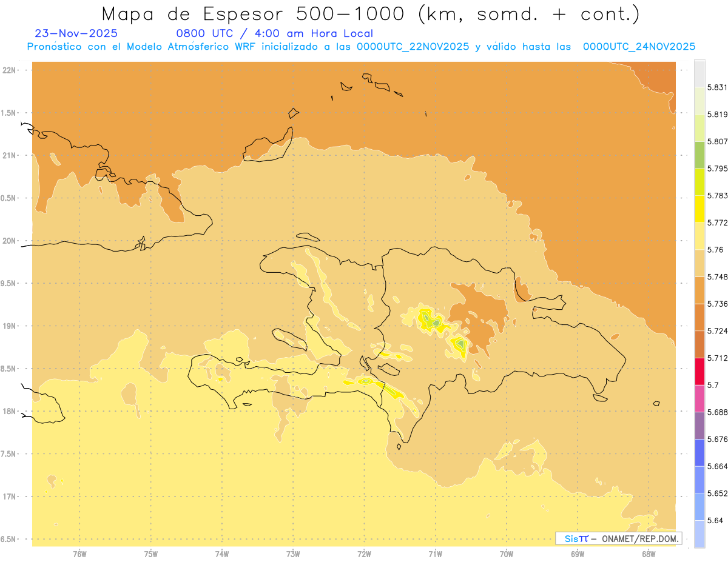Click the '19N' latitude label
The height and width of the screenshot is (562, 728).
tap(10, 326)
